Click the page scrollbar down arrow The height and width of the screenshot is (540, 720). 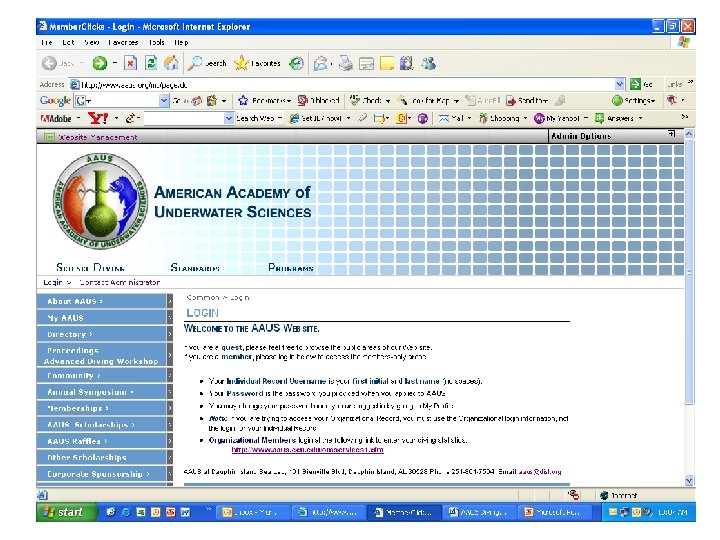coord(689,481)
